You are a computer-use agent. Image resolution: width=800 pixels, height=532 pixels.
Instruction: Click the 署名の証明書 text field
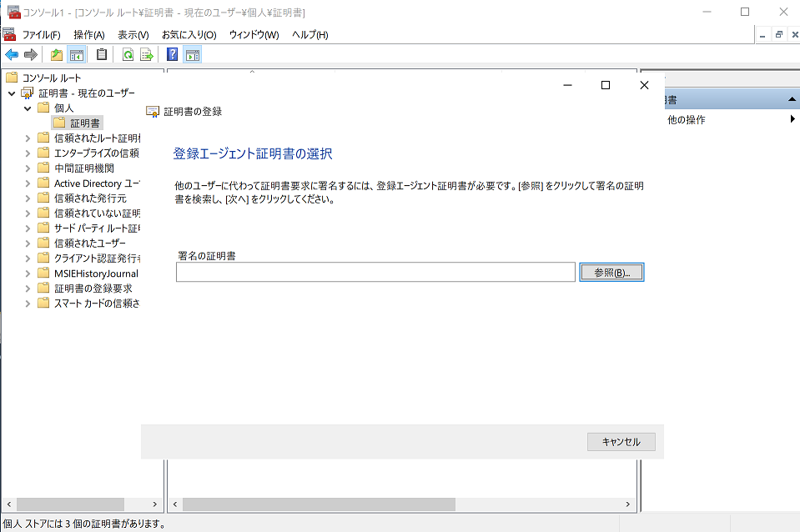(375, 273)
